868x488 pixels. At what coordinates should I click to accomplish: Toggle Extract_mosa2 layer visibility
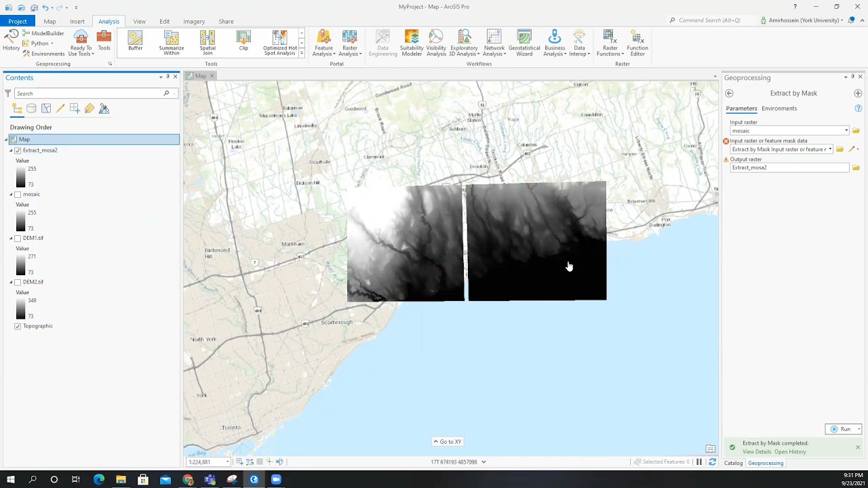[18, 150]
